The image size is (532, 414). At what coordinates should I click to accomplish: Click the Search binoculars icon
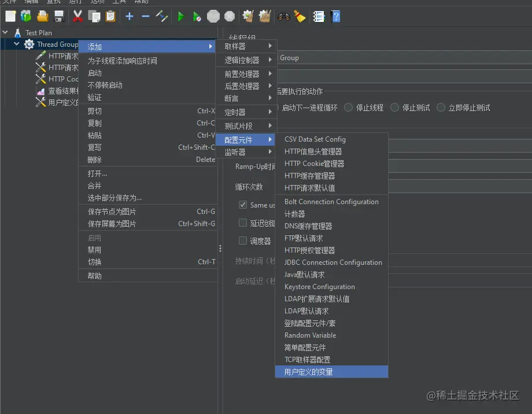pyautogui.click(x=284, y=16)
